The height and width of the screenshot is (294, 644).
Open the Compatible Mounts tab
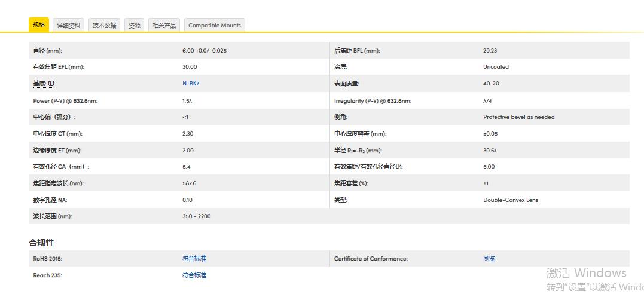coord(215,26)
